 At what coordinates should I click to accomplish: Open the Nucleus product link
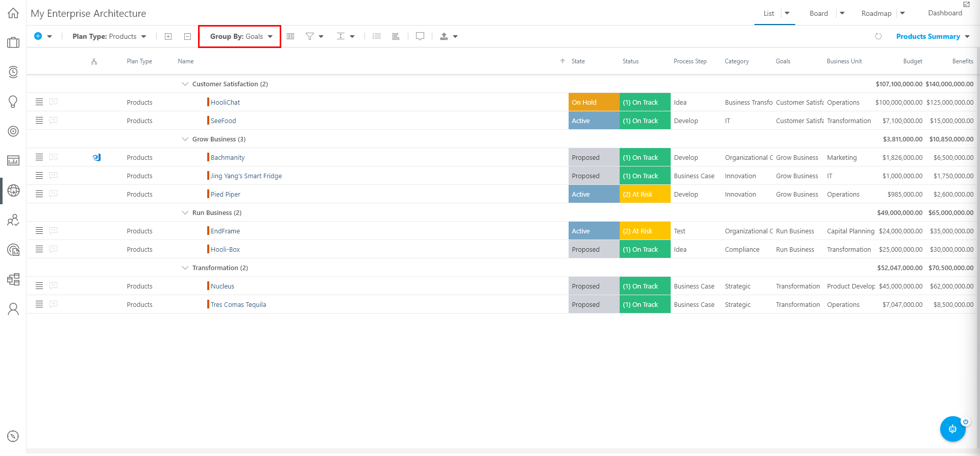(x=223, y=286)
